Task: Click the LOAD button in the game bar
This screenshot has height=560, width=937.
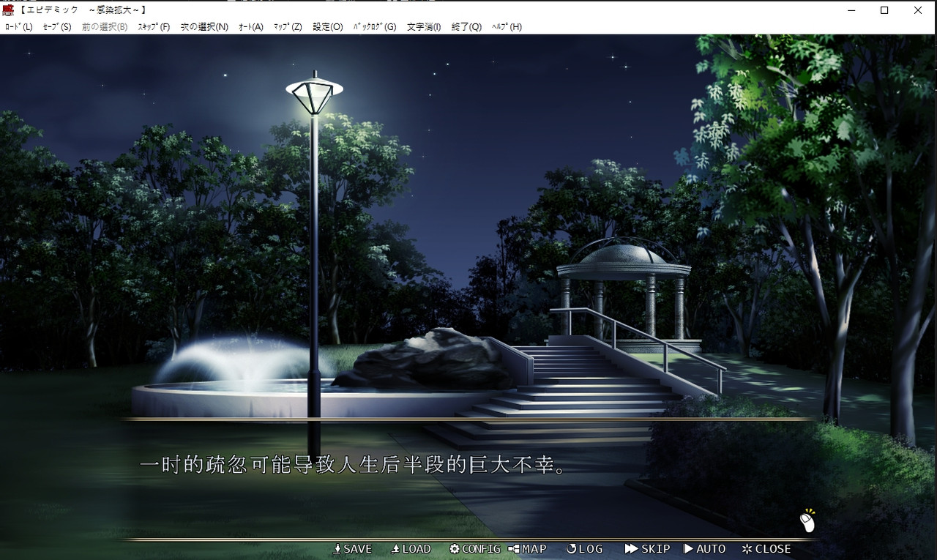Action: (411, 549)
